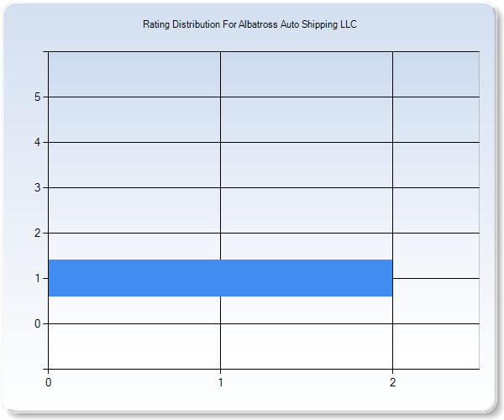
Task: Click the right end of the blue bar
Action: pyautogui.click(x=388, y=278)
